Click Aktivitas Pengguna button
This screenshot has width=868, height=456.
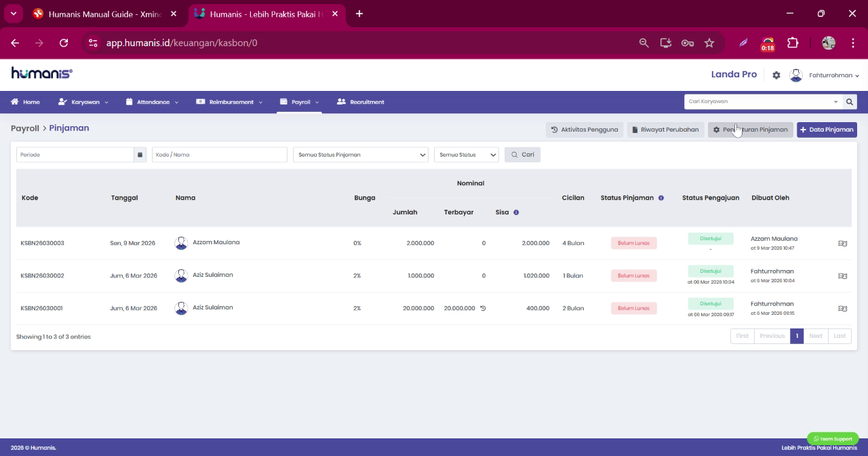pyautogui.click(x=585, y=130)
